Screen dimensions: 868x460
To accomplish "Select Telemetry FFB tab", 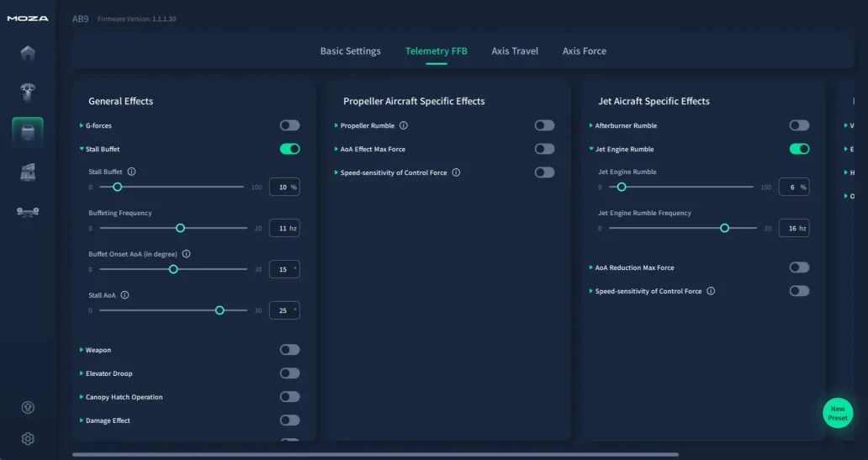I will pos(437,51).
